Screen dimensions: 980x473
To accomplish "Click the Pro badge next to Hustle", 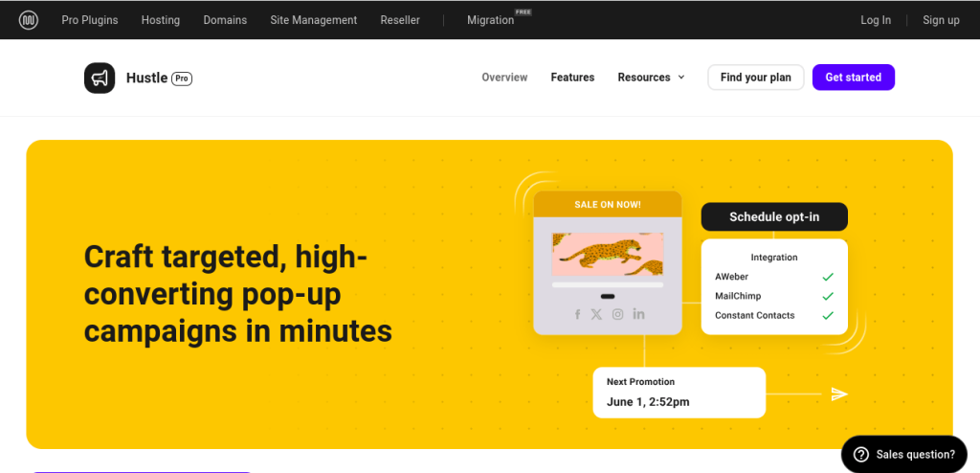I will [x=182, y=79].
